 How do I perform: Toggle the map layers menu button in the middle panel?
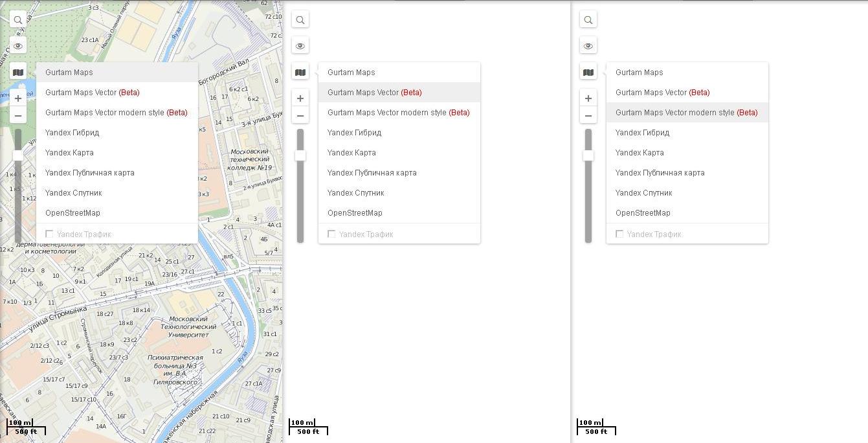[x=300, y=73]
